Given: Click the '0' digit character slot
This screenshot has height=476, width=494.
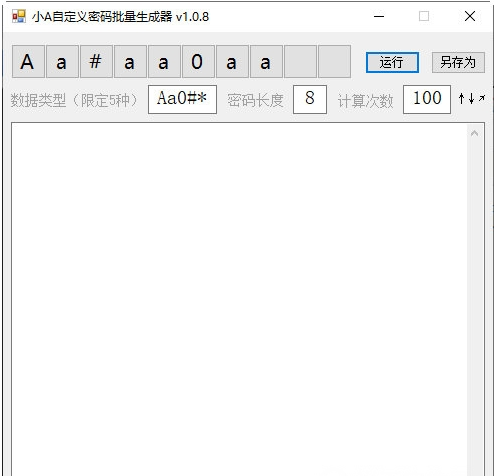Looking at the screenshot, I should coord(198,62).
